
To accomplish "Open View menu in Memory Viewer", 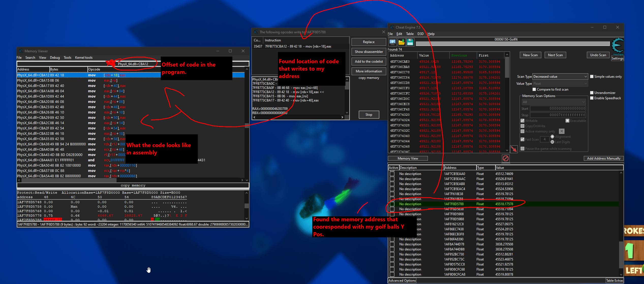I will coord(42,58).
